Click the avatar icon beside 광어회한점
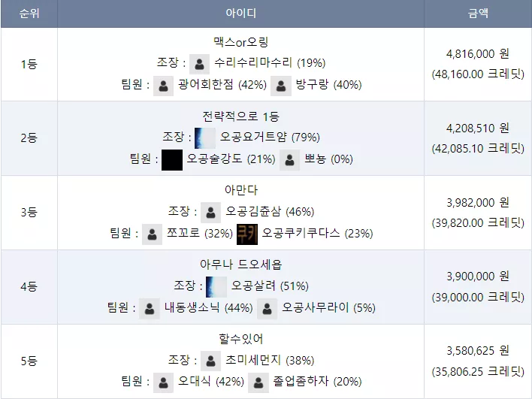532x399 pixels. click(164, 86)
